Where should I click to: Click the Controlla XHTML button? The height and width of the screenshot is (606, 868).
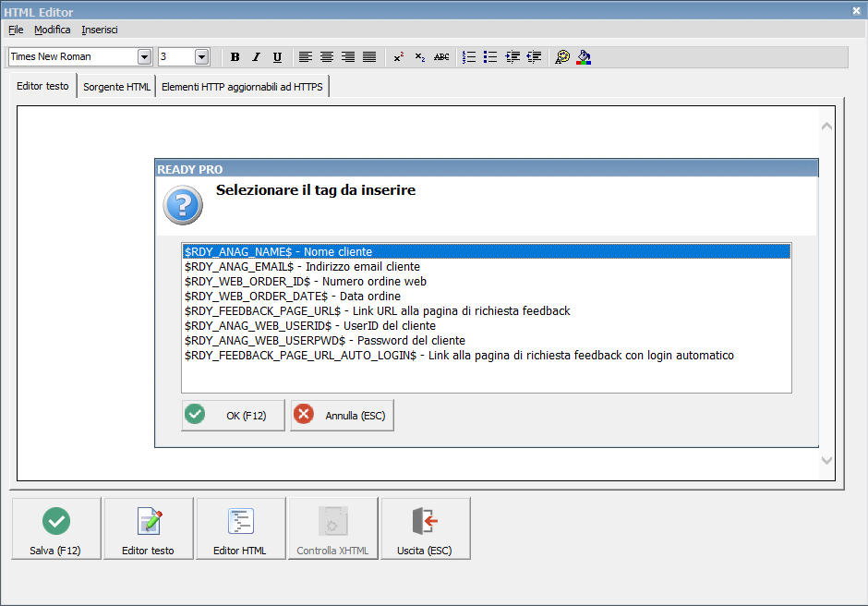(333, 528)
